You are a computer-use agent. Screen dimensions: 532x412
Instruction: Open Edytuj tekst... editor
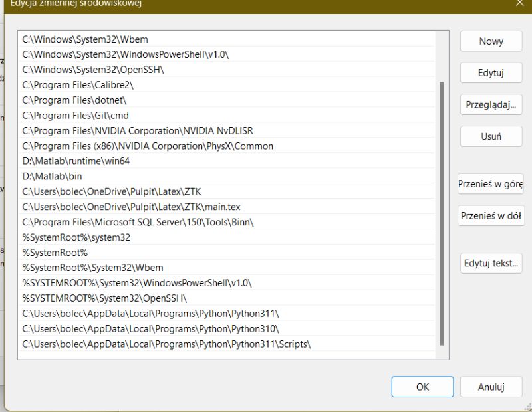pyautogui.click(x=491, y=263)
